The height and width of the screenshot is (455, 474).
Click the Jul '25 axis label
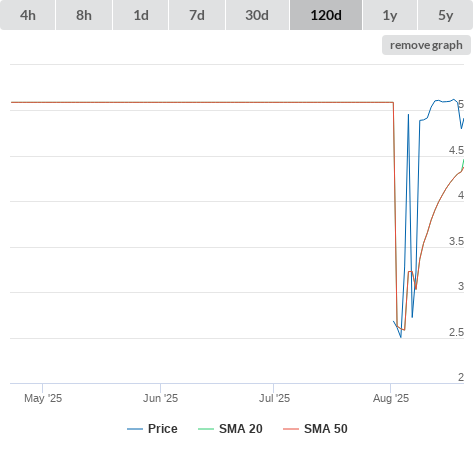click(274, 398)
